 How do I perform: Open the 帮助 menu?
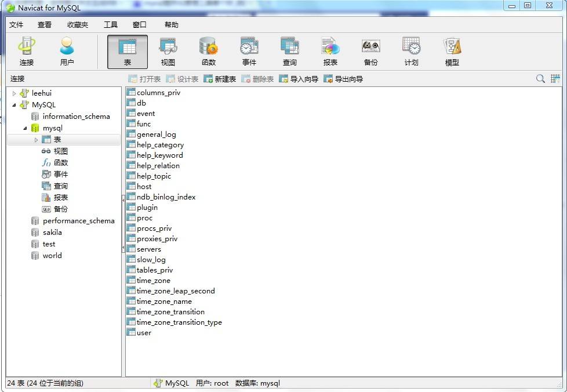(172, 24)
